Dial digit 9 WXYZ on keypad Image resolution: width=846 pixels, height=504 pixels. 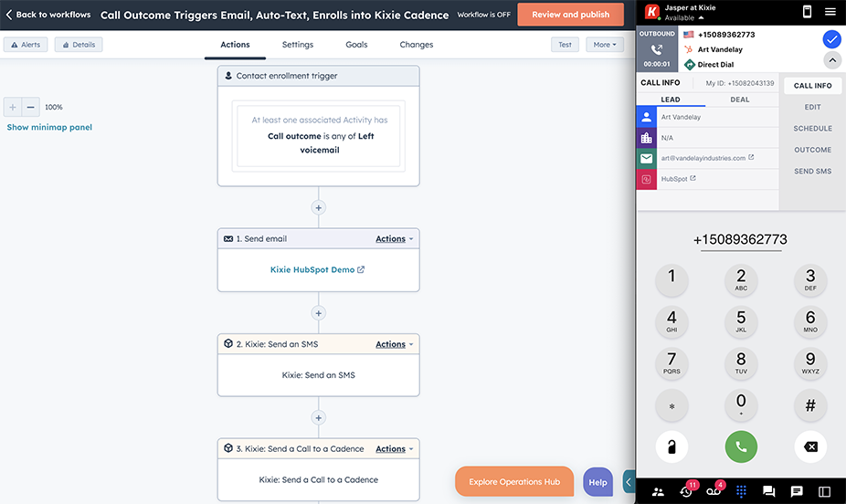point(809,363)
